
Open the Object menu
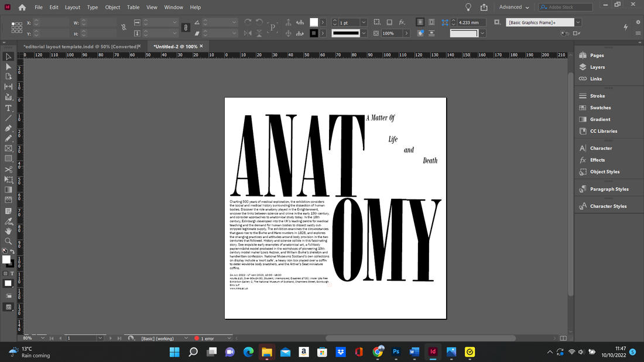[x=112, y=8]
